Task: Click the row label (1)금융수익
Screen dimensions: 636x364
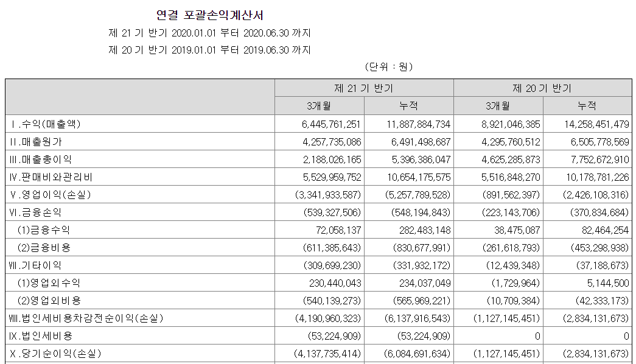Action: [x=44, y=229]
